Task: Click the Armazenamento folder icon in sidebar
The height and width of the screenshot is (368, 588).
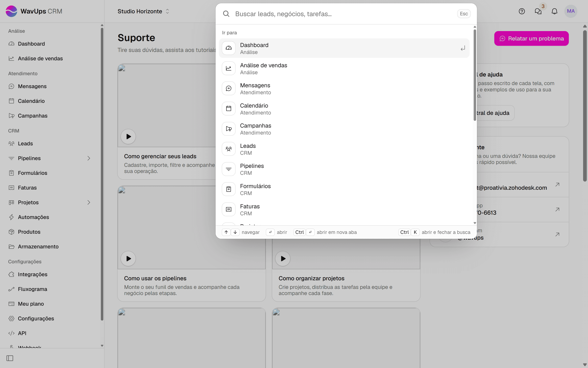Action: (11, 247)
